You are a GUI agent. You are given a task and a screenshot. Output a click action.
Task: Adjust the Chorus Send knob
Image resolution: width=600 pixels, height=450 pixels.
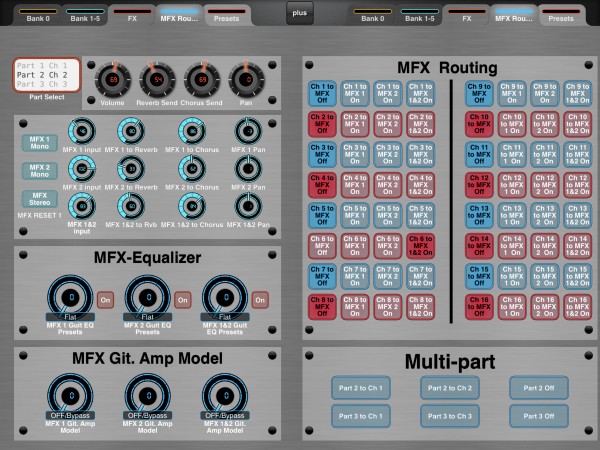202,80
